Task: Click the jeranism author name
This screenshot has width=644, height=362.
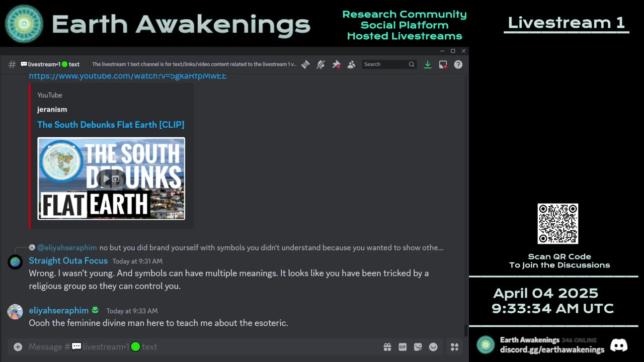Action: (x=52, y=110)
